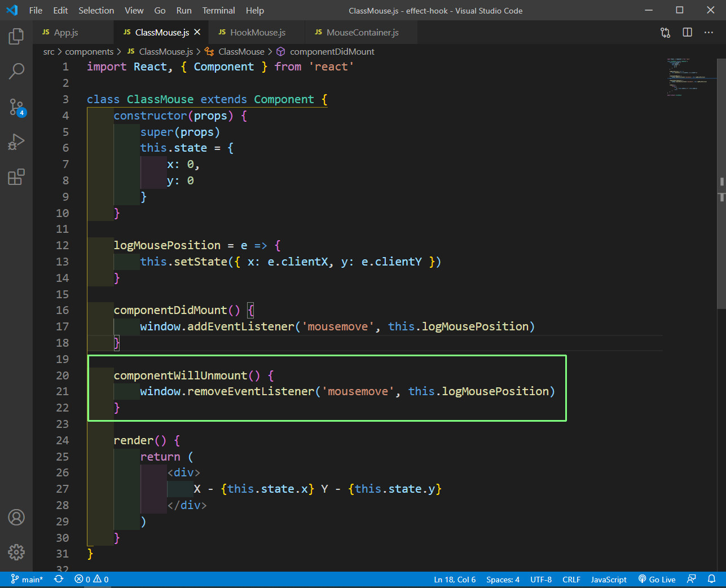Click Ln 18, Col 6 cursor position
The image size is (726, 588).
tap(455, 579)
